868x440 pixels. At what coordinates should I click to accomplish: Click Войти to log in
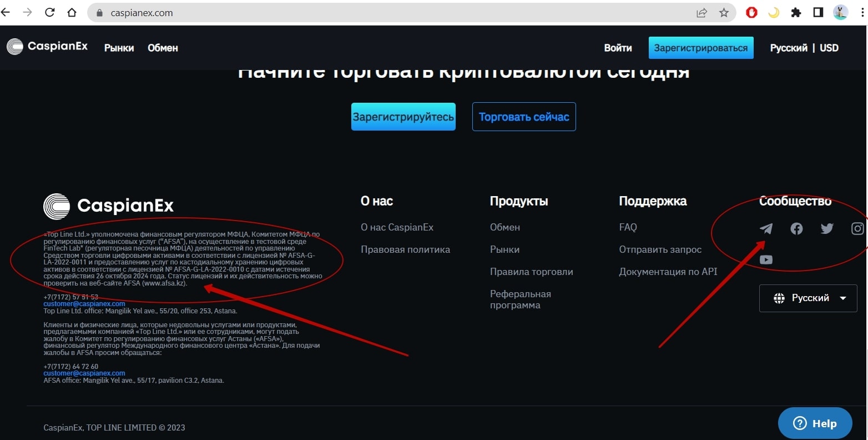coord(618,48)
